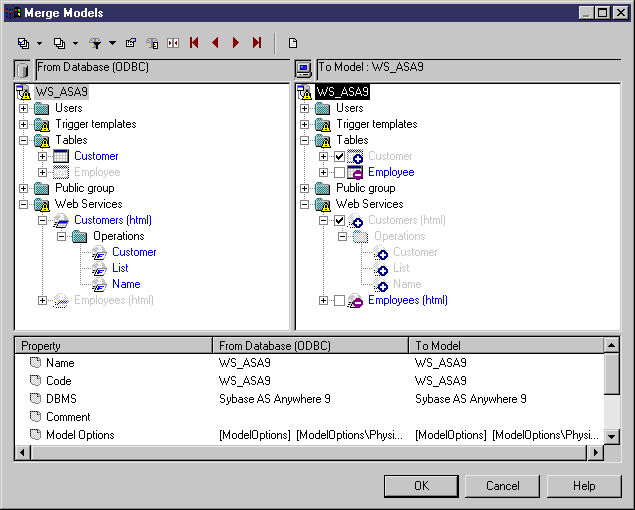Collapse Tables folder in left tree
635x510 pixels.
coord(23,141)
